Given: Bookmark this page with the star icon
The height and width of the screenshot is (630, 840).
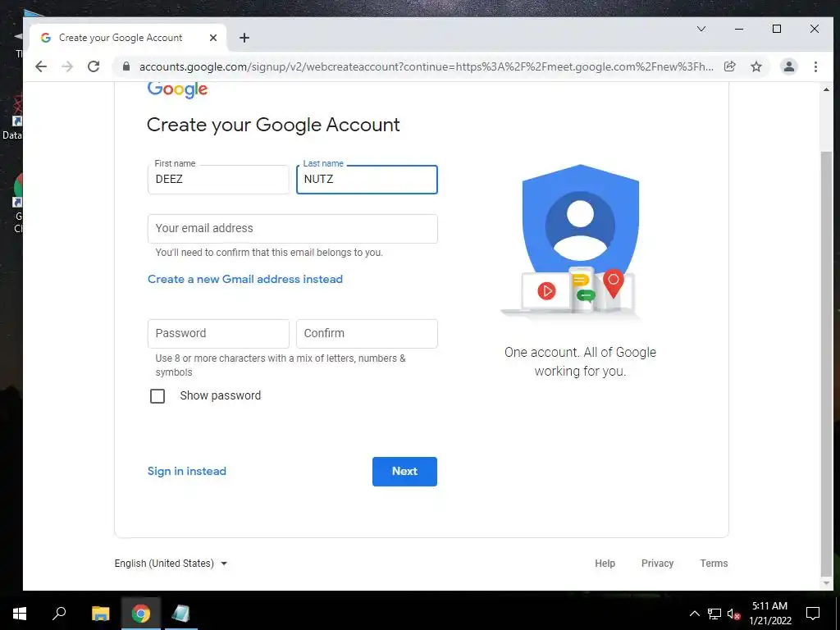Looking at the screenshot, I should pos(756,66).
